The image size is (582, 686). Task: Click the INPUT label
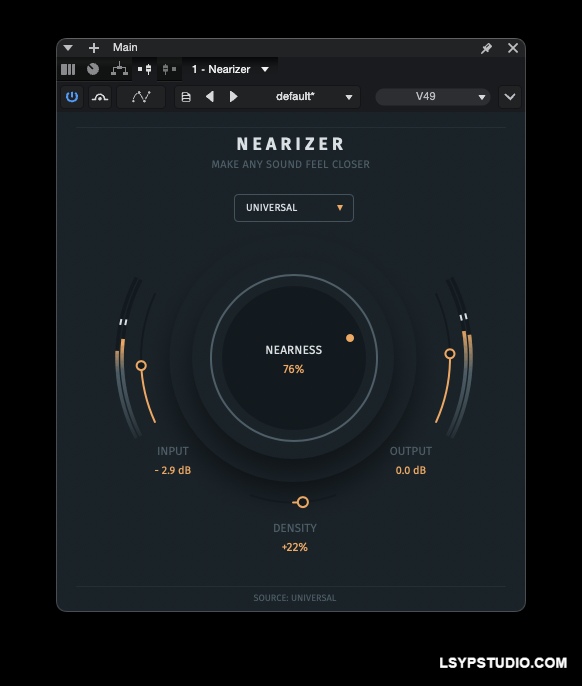coord(173,451)
